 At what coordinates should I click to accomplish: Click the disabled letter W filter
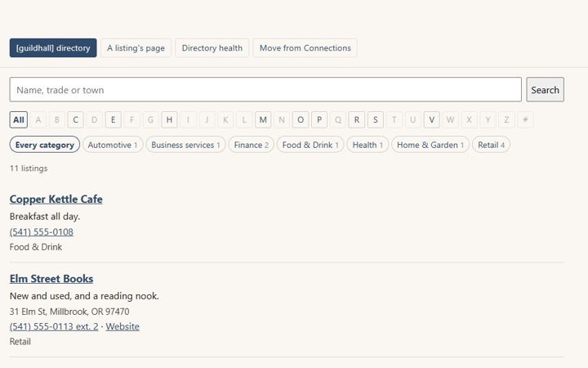point(450,119)
